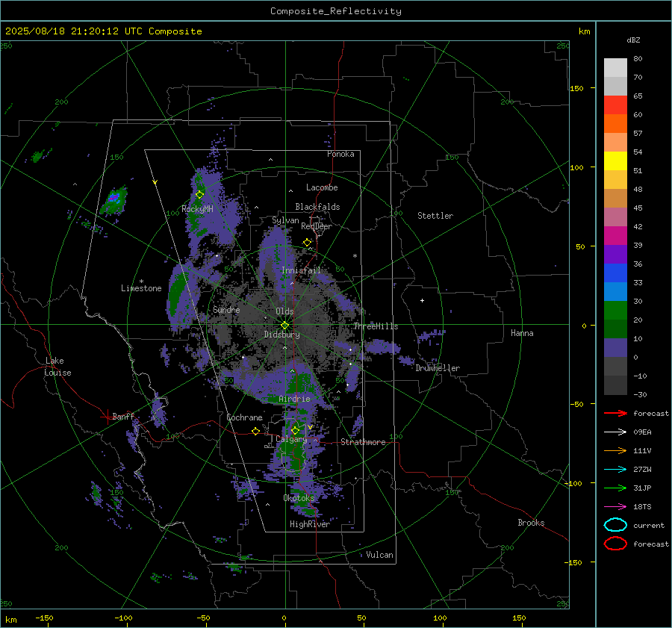This screenshot has height=628, width=672.
Task: Pick the slate purple 0-10 dBZ swatch
Action: click(615, 347)
